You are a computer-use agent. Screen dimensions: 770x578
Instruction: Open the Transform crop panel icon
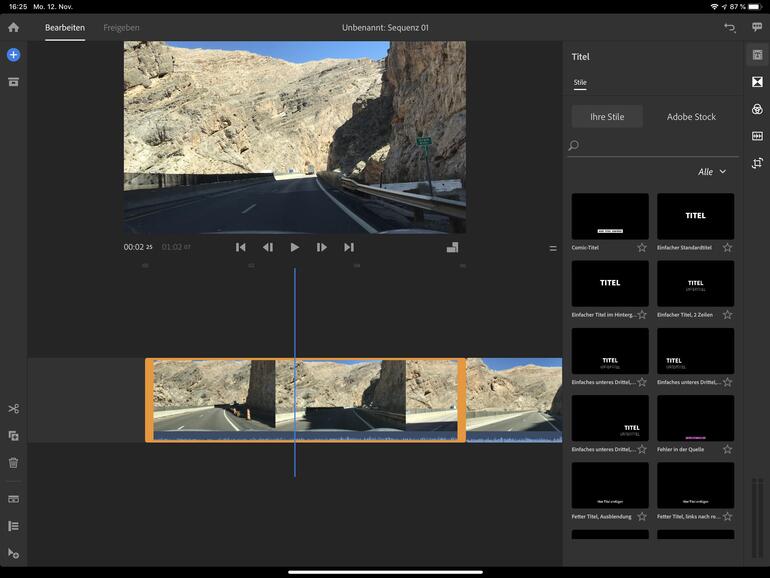[x=757, y=163]
